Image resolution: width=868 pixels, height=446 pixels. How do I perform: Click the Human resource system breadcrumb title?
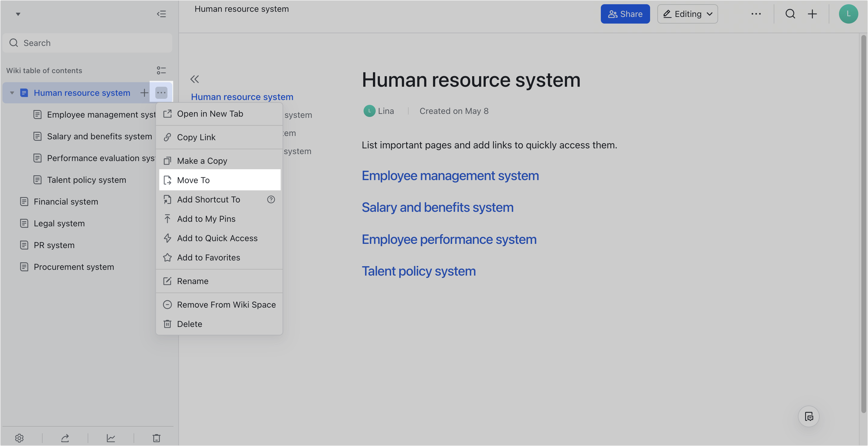pyautogui.click(x=241, y=9)
